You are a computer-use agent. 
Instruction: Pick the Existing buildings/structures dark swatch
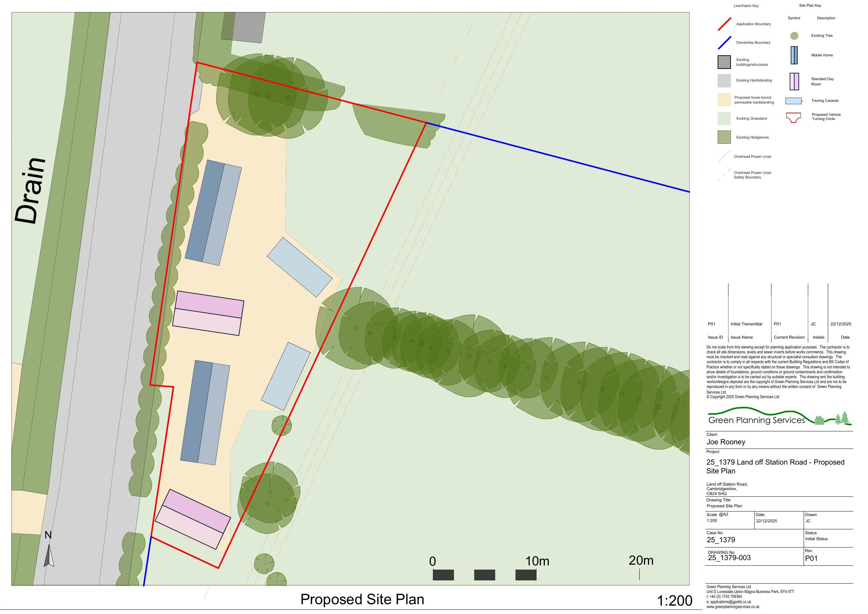pos(724,62)
